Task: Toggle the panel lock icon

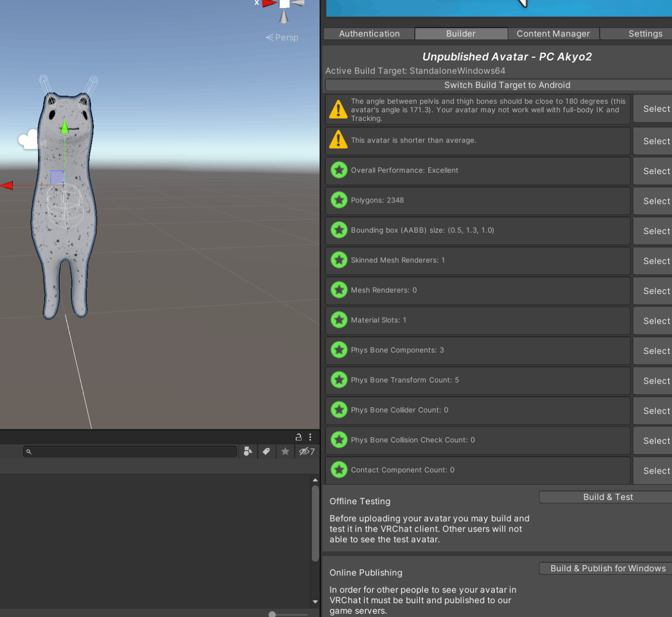Action: tap(299, 437)
